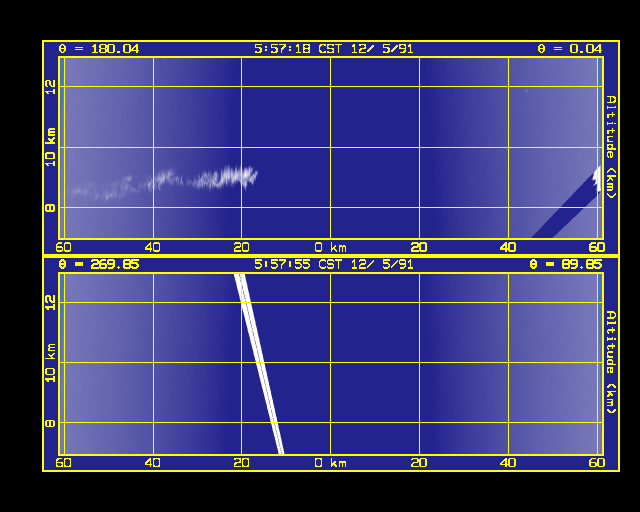Click bottom panel's right-side 40 range label
This screenshot has width=640, height=512.
coord(508,463)
